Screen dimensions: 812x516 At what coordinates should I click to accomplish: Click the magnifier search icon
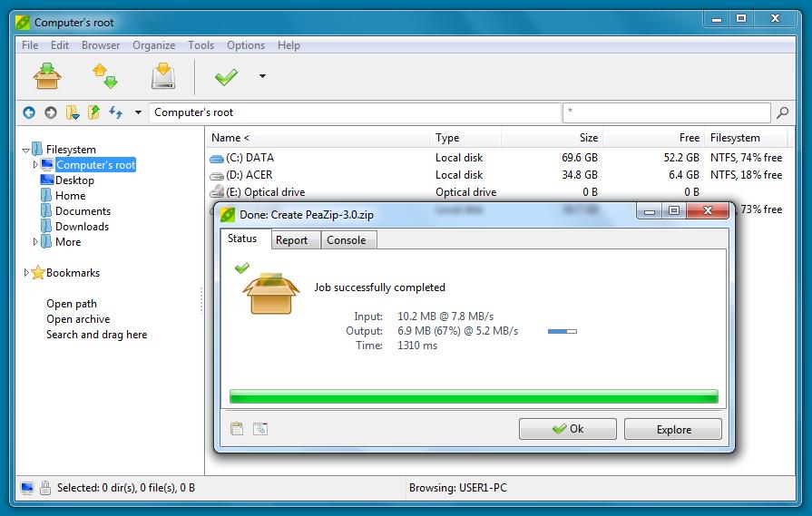(x=782, y=112)
